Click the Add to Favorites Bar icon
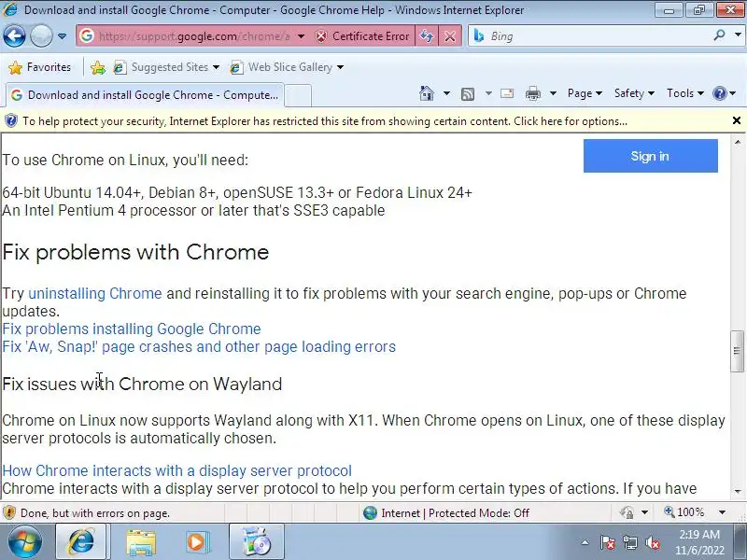This screenshot has height=560, width=747. click(98, 67)
